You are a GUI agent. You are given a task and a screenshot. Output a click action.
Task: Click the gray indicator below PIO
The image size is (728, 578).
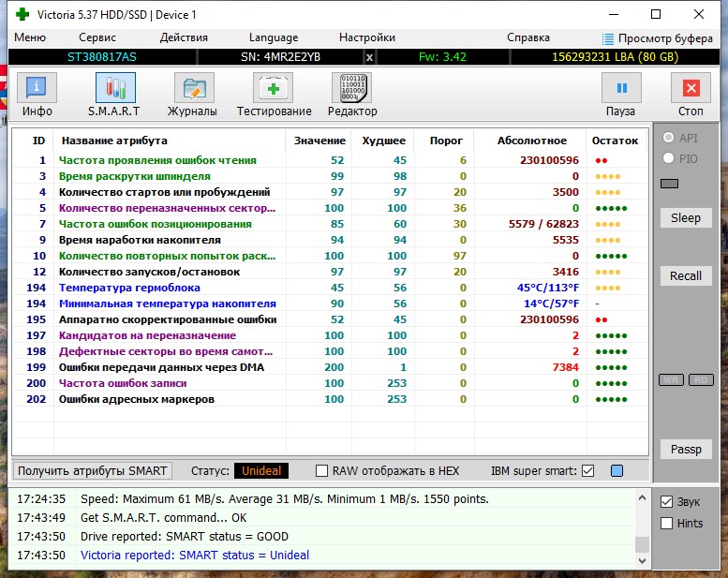pyautogui.click(x=670, y=184)
